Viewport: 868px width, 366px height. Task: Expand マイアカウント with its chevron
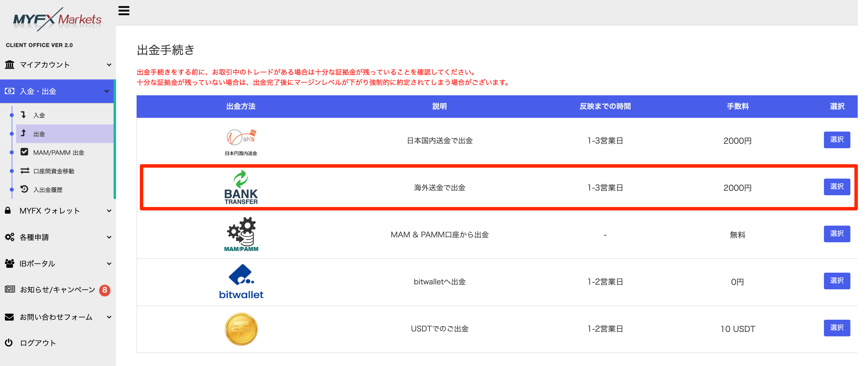109,65
